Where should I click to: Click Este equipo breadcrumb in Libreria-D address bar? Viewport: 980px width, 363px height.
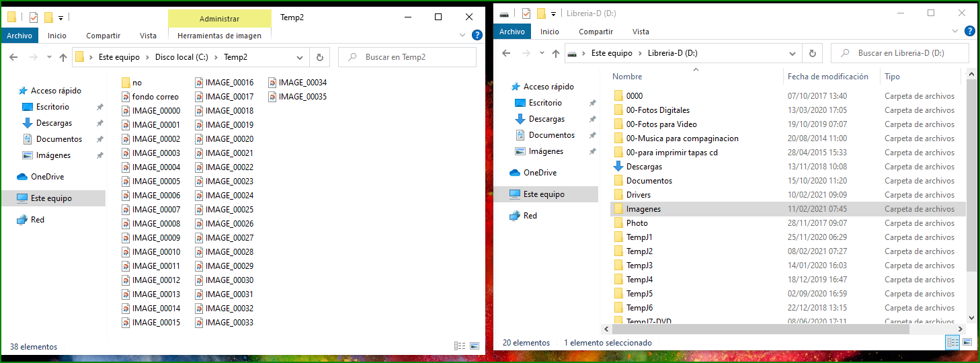click(x=612, y=53)
